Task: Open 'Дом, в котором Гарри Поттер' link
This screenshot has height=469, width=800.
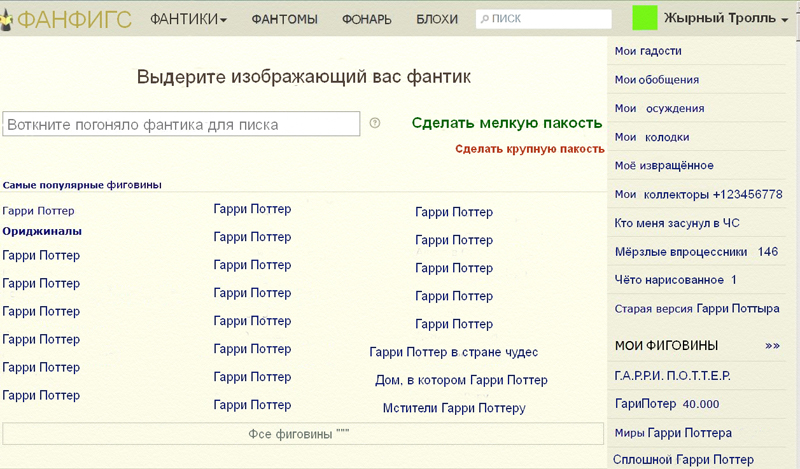Action: coord(461,380)
